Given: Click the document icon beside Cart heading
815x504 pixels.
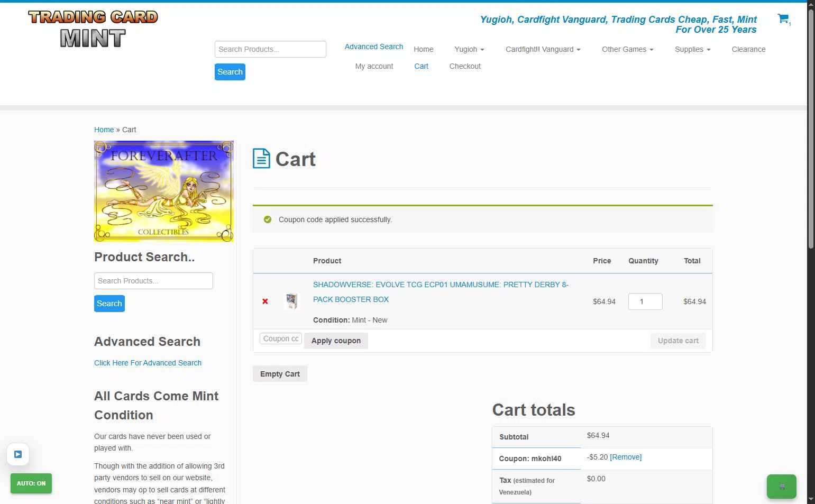Looking at the screenshot, I should pos(261,159).
